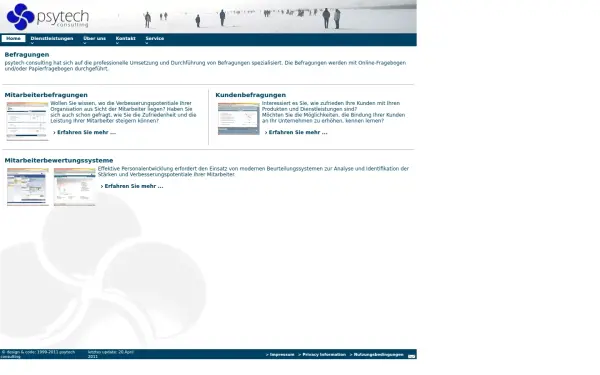Viewport: 600px width, 375px height.
Task: Click second Mitarbeiterbewertungssysteme thumbnail
Action: 75,187
